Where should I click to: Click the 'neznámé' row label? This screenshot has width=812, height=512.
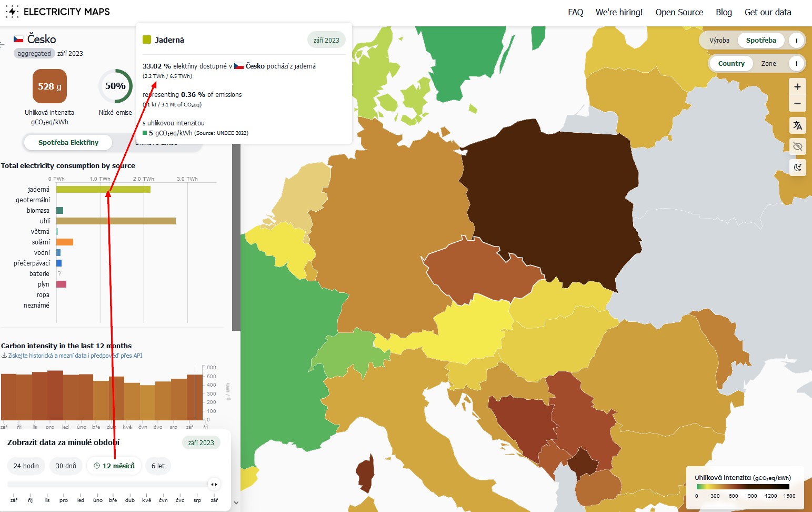tap(36, 305)
